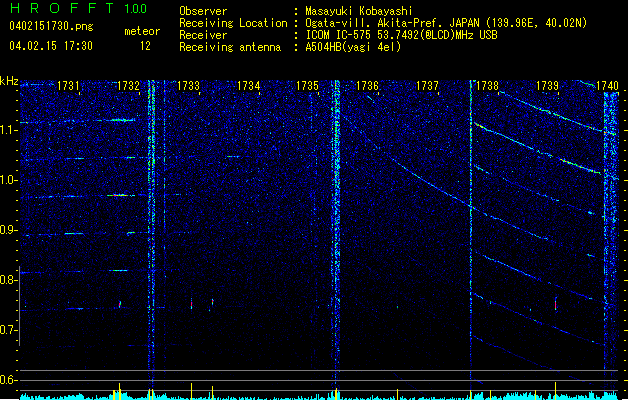The height and width of the screenshot is (400, 629).
Task: Click the Receiver label
Action: pos(203,35)
